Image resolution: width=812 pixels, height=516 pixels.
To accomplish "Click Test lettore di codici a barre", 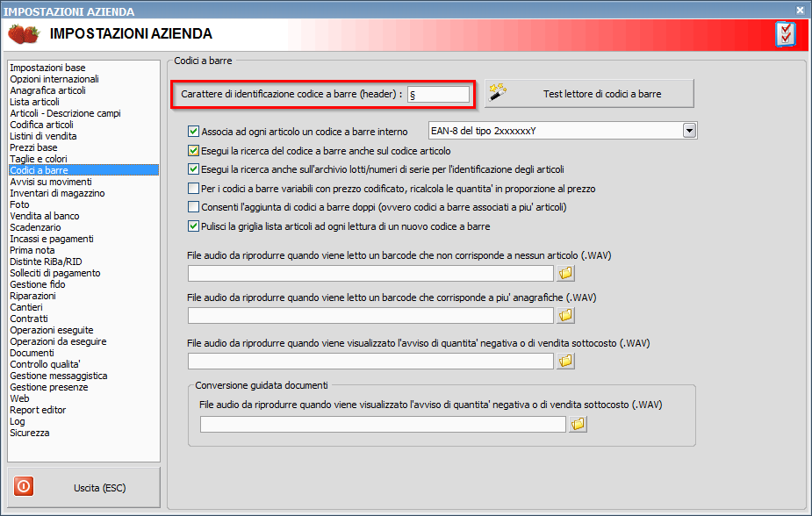I will (x=589, y=94).
